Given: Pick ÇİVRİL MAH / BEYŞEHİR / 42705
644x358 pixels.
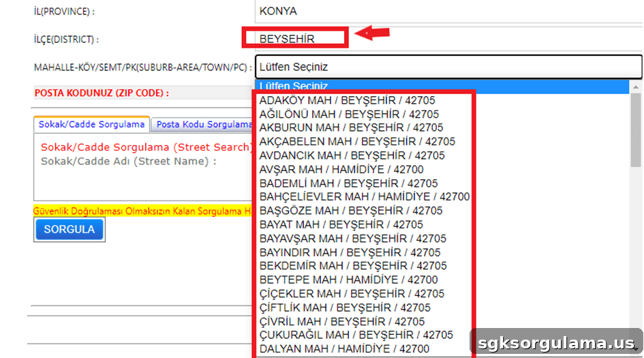Looking at the screenshot, I should click(442, 321).
